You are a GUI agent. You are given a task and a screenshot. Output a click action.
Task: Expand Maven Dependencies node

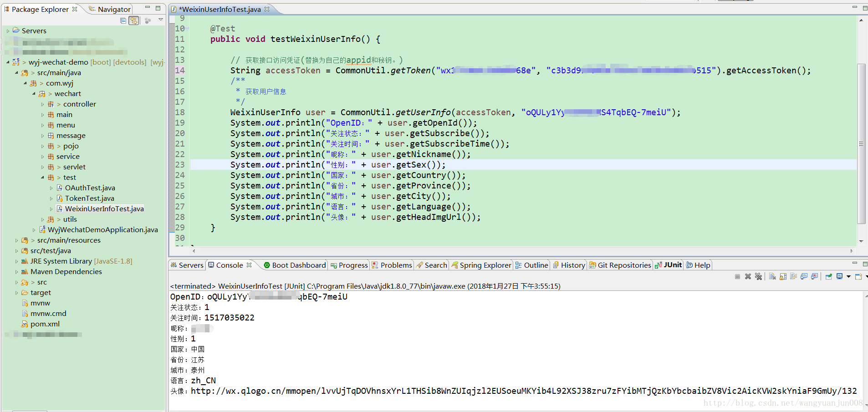(16, 272)
